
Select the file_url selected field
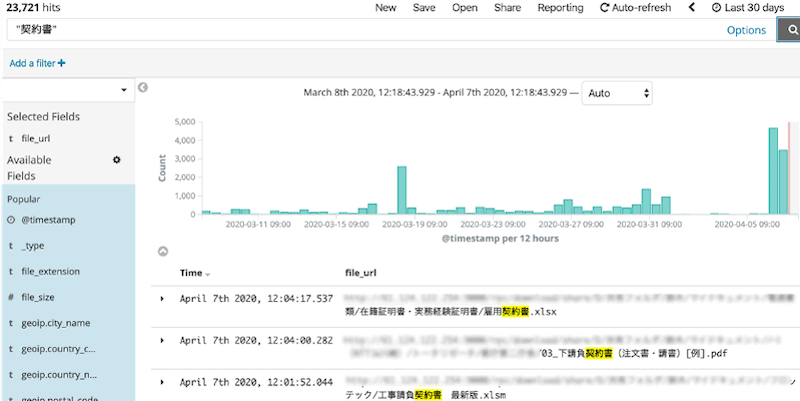pos(36,138)
